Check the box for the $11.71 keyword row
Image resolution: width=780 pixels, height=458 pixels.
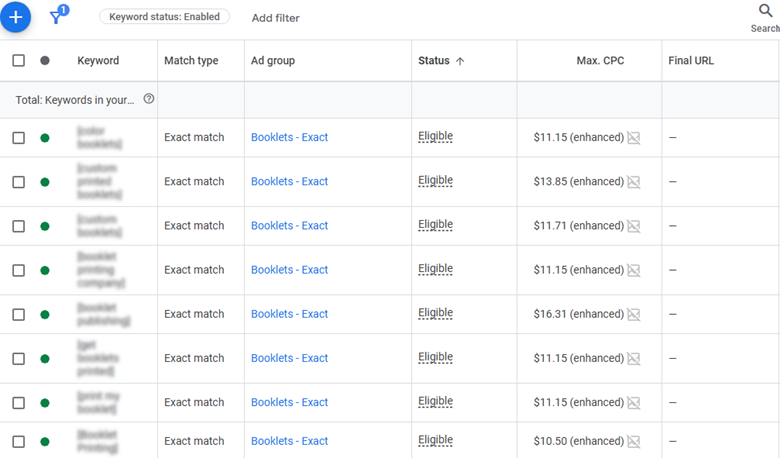point(18,226)
